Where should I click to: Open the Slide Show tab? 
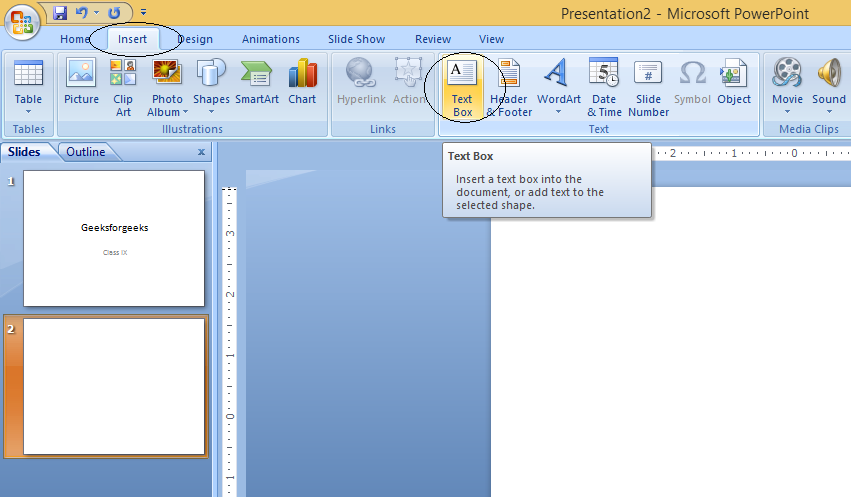(x=357, y=39)
